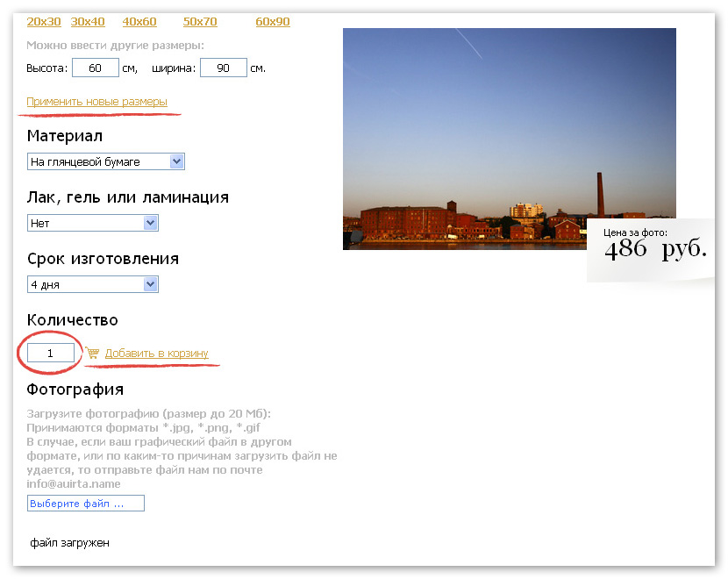Click the Материал heading
Screen dimensions: 728x579
click(x=65, y=136)
